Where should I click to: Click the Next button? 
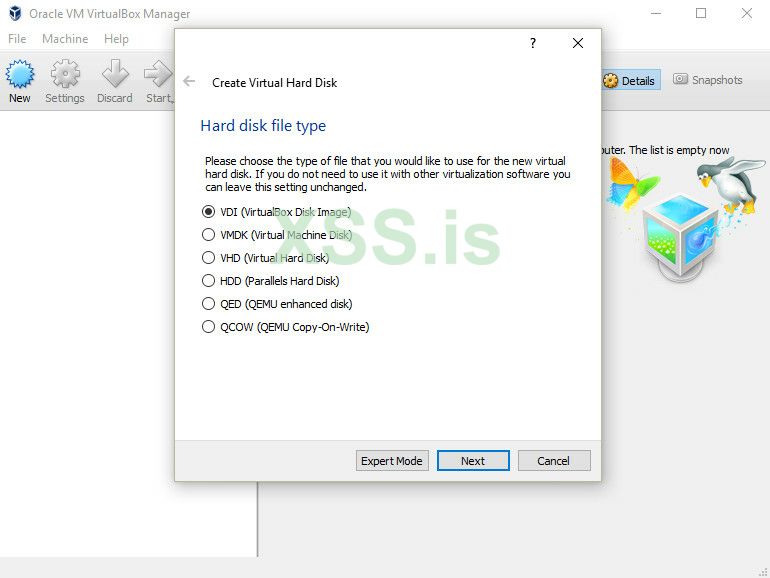(473, 461)
